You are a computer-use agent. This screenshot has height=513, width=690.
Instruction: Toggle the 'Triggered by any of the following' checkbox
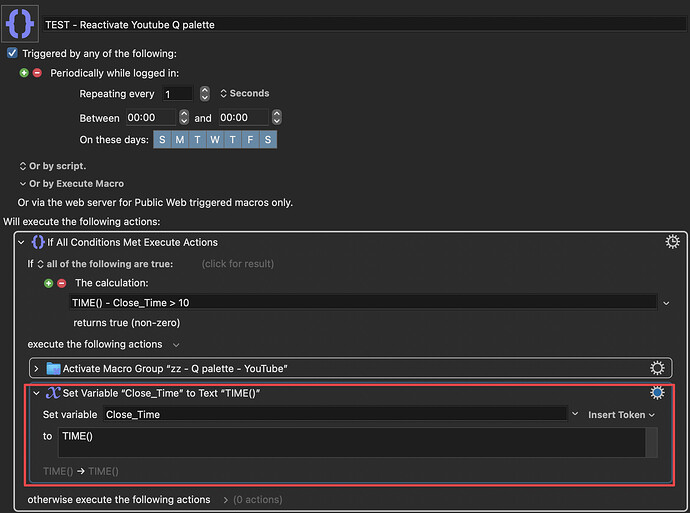pyautogui.click(x=12, y=53)
